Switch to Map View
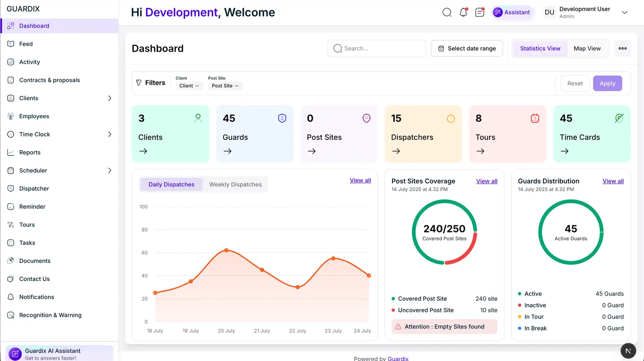The width and height of the screenshot is (644, 361). [x=587, y=49]
